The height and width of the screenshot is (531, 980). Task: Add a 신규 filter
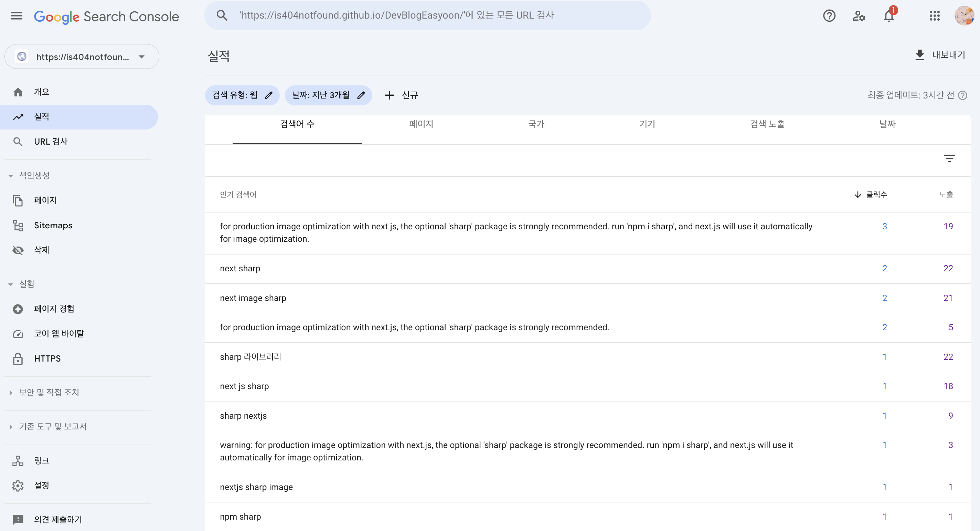pos(401,95)
